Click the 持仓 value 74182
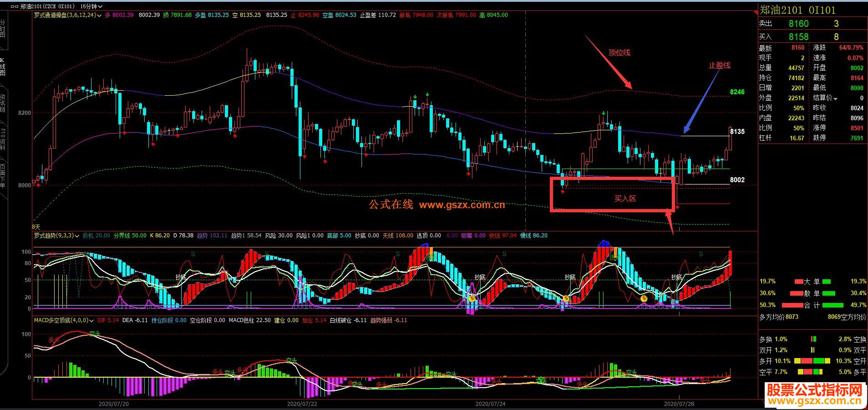The image size is (868, 410). (x=796, y=78)
